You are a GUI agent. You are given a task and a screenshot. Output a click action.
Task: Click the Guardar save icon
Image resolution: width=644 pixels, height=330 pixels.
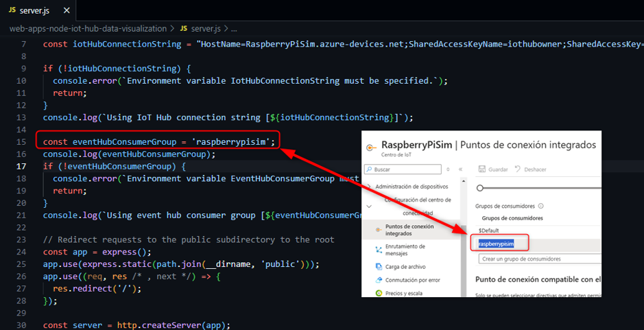pos(481,169)
